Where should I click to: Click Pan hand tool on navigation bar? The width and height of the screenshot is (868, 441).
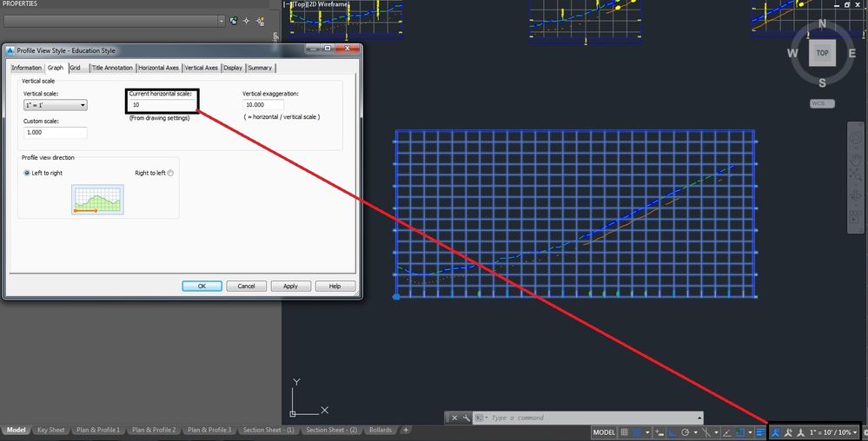point(855,160)
